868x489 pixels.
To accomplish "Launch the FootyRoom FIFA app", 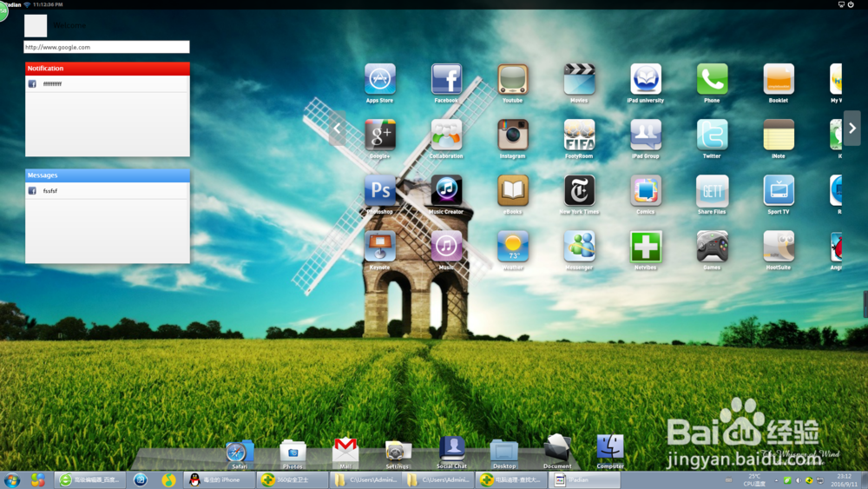I will 579,135.
